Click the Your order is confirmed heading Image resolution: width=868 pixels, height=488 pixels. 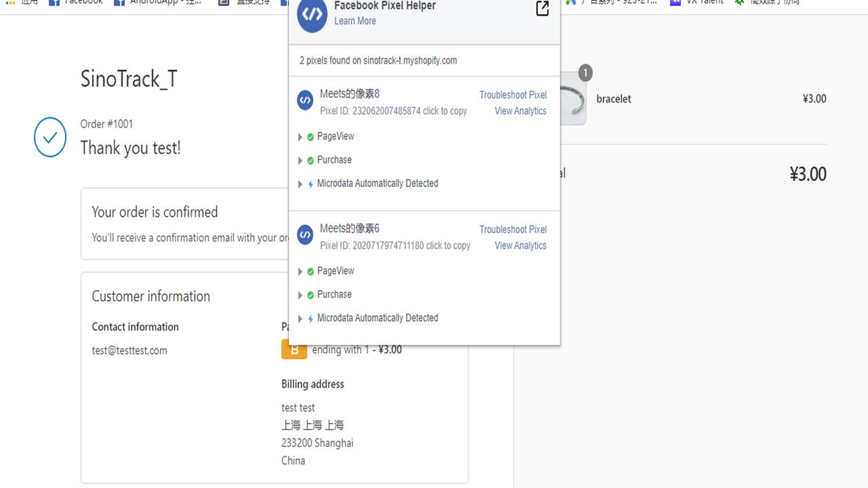(155, 212)
